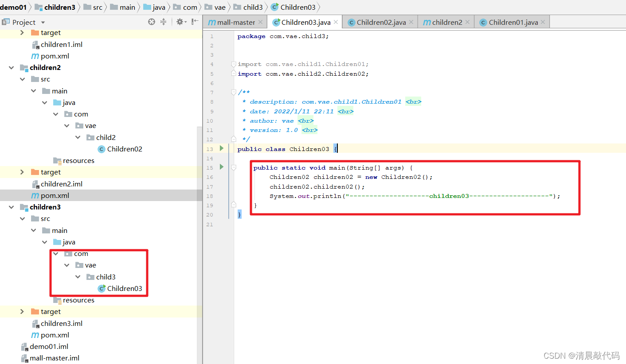Collapse the java folder under children3
This screenshot has height=364, width=626.
(x=44, y=242)
